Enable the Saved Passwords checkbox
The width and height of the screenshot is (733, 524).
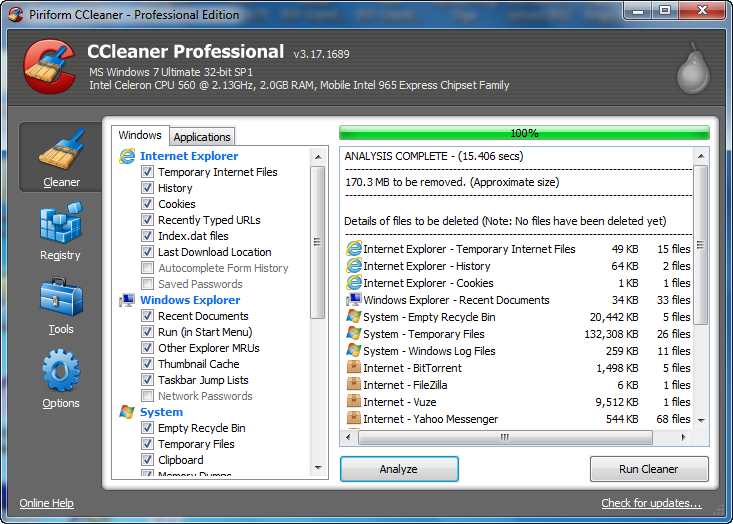(147, 284)
